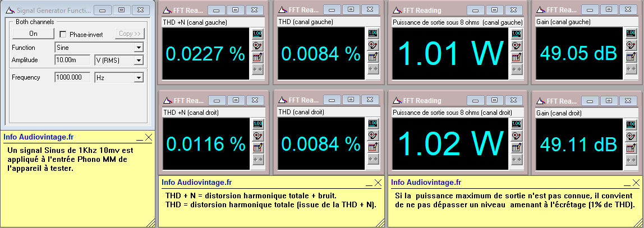Click the 1.00 format icon in THD (canal droit) window

(x=372, y=124)
